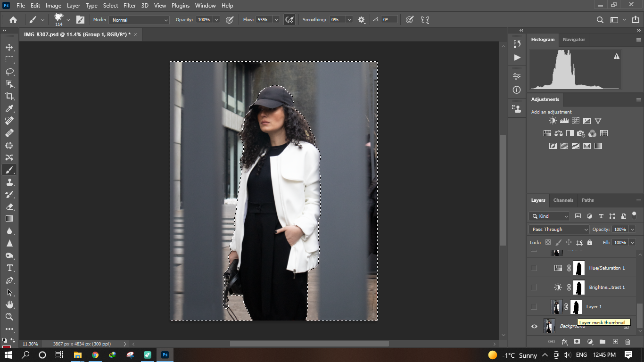Open the layer Fill dropdown arrow
The height and width of the screenshot is (362, 644).
[x=632, y=242]
